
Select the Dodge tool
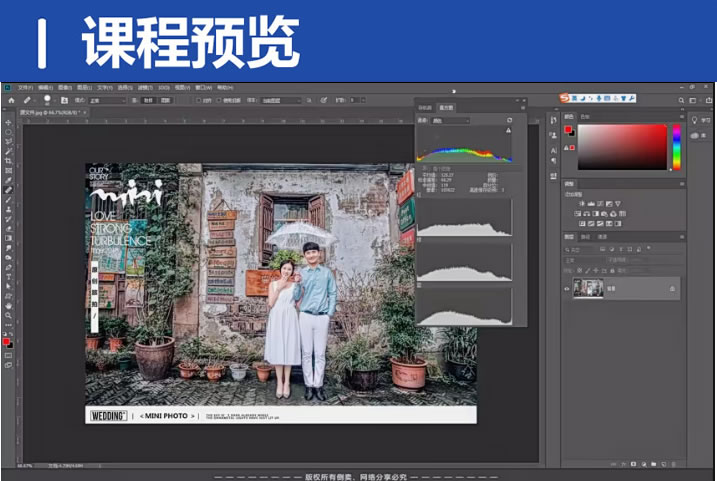8,257
